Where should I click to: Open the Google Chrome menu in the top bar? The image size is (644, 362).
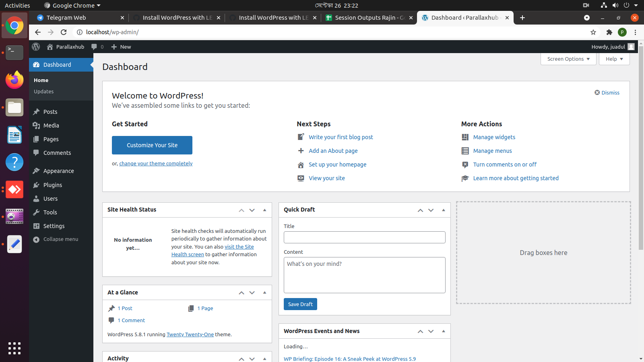72,5
